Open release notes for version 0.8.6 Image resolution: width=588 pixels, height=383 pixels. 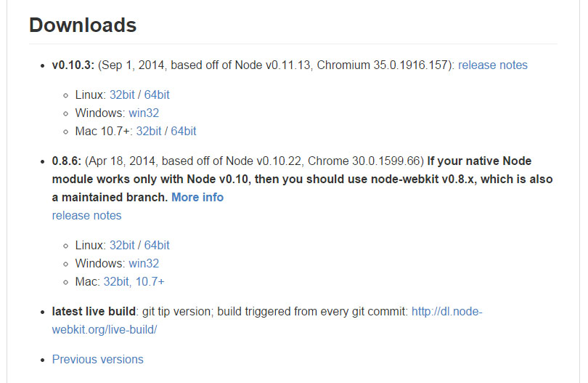click(x=86, y=216)
